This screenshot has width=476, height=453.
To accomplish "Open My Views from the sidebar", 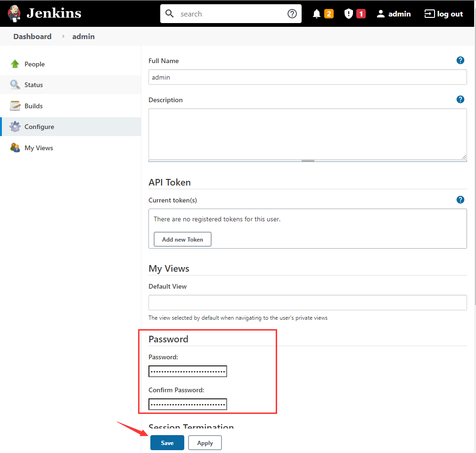I will tap(38, 147).
